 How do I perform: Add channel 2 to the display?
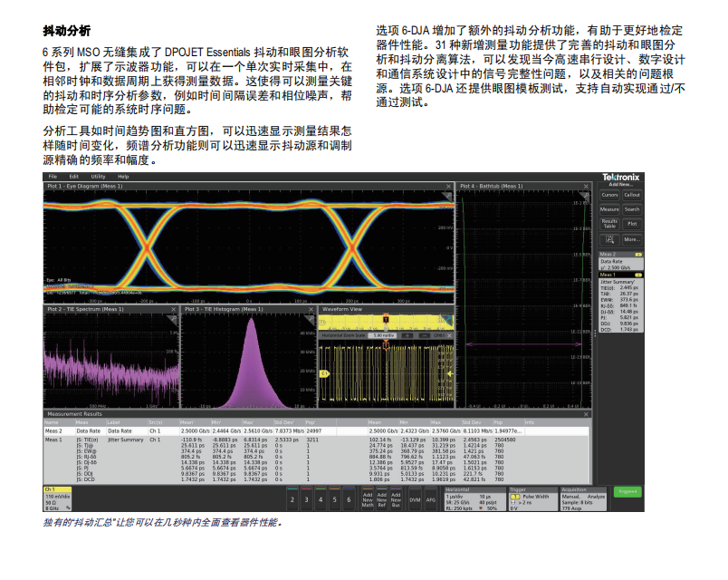[292, 499]
